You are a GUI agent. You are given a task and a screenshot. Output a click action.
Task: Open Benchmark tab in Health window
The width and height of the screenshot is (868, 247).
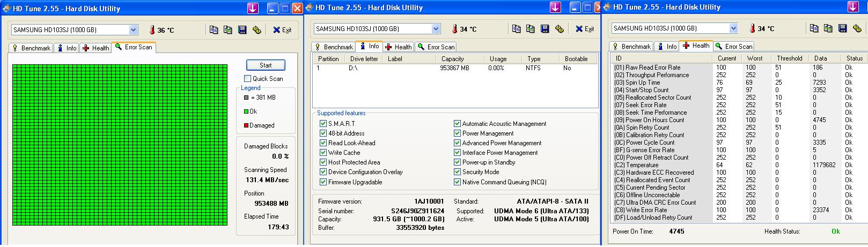(x=631, y=46)
